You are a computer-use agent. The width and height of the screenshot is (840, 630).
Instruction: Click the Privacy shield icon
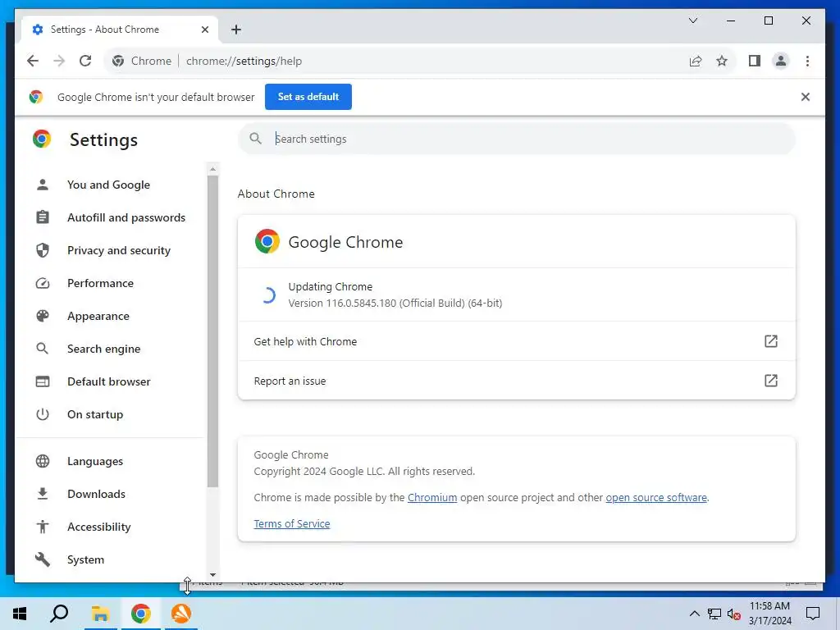(x=43, y=250)
